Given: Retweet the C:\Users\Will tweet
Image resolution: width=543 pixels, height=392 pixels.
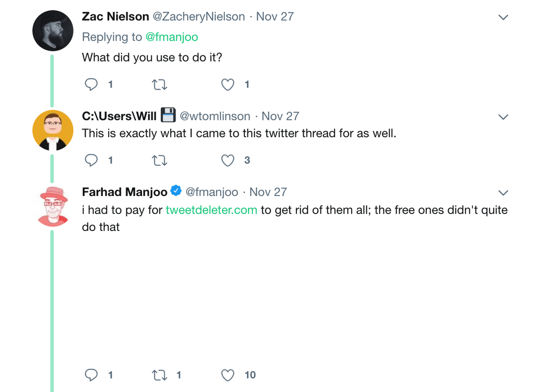Looking at the screenshot, I should pyautogui.click(x=160, y=161).
